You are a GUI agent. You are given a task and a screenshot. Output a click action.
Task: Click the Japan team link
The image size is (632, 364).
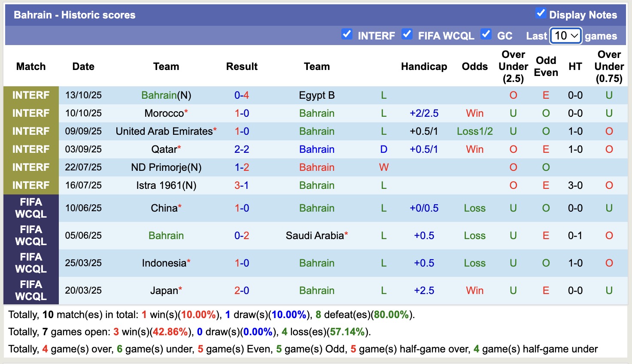coord(164,290)
